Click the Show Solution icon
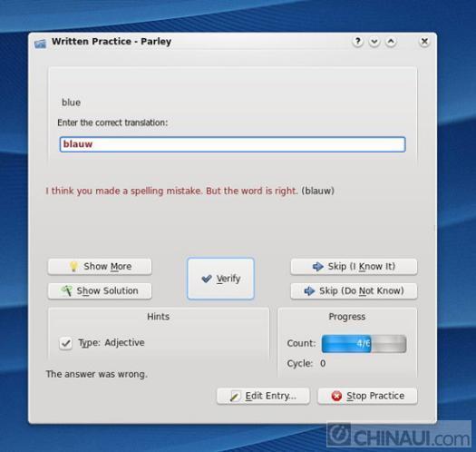Viewport: 476px width, 452px height. point(66,290)
